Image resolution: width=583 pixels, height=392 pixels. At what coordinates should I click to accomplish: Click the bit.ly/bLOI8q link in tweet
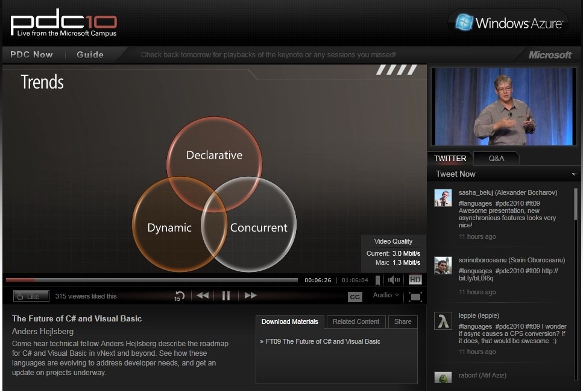(476, 278)
